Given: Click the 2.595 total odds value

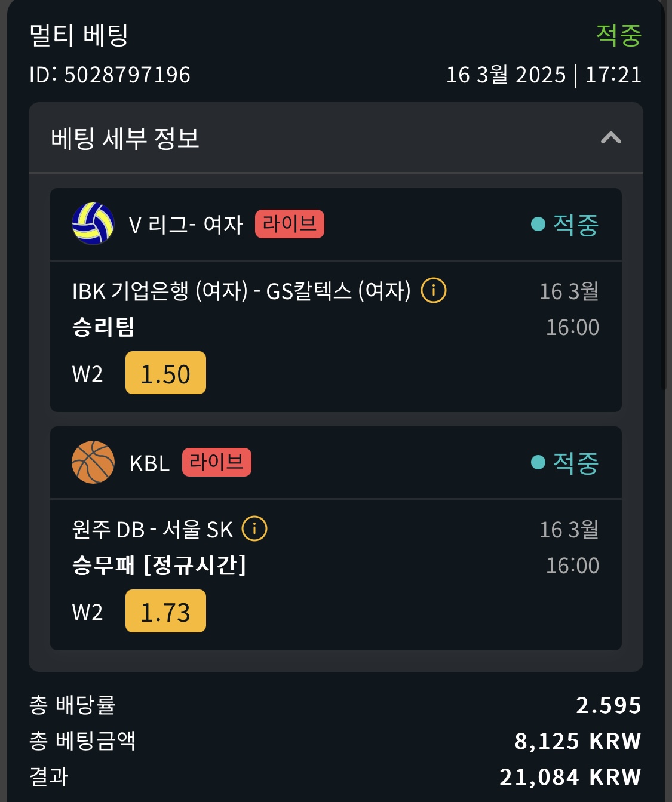Looking at the screenshot, I should pyautogui.click(x=608, y=705).
